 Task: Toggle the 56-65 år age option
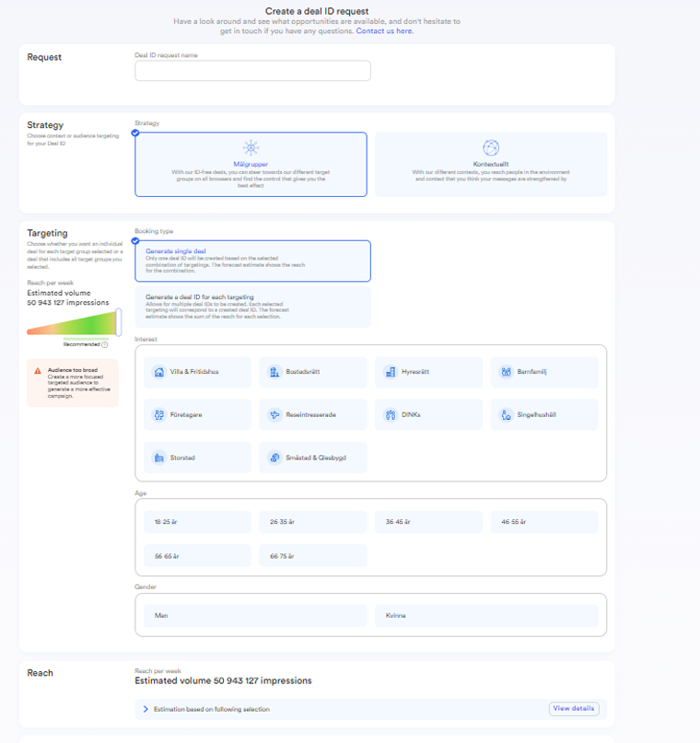197,556
